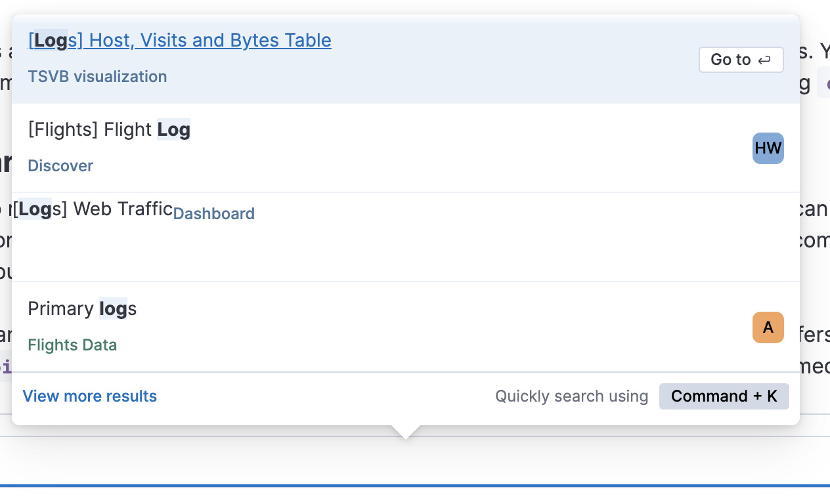Click "View more results"
This screenshot has width=830, height=504.
coord(90,396)
